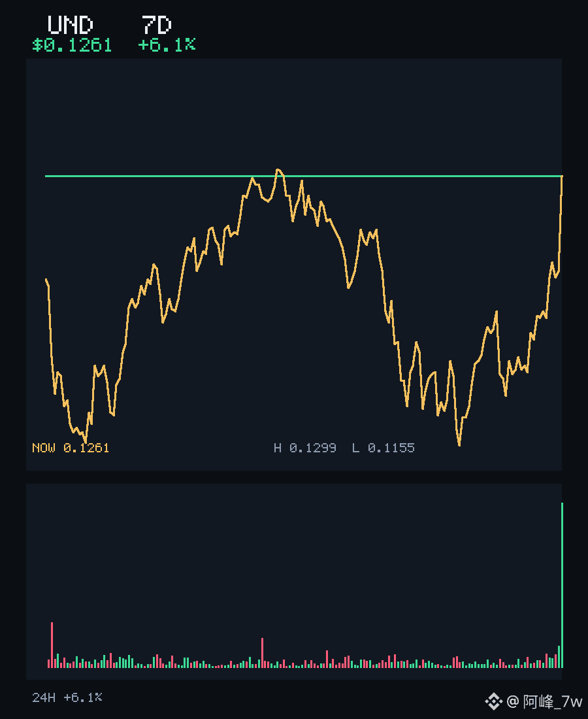Click the UND ticker symbol title
588x719 pixels.
click(70, 25)
